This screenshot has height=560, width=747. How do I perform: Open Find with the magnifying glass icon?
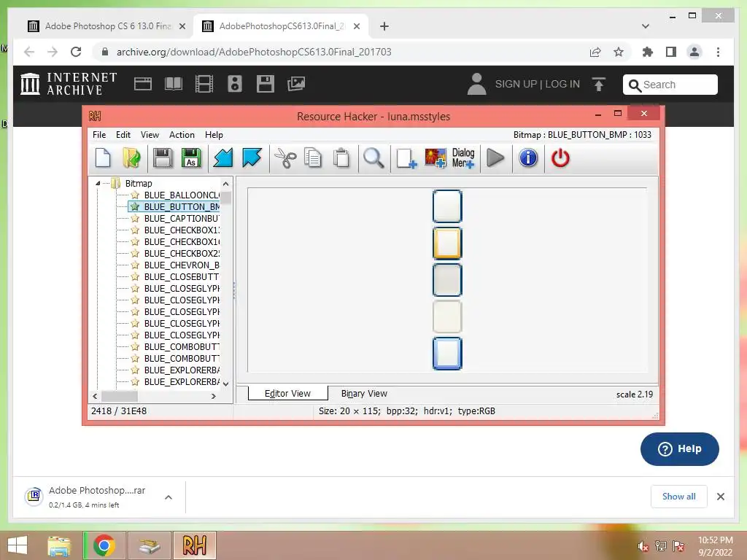(373, 158)
